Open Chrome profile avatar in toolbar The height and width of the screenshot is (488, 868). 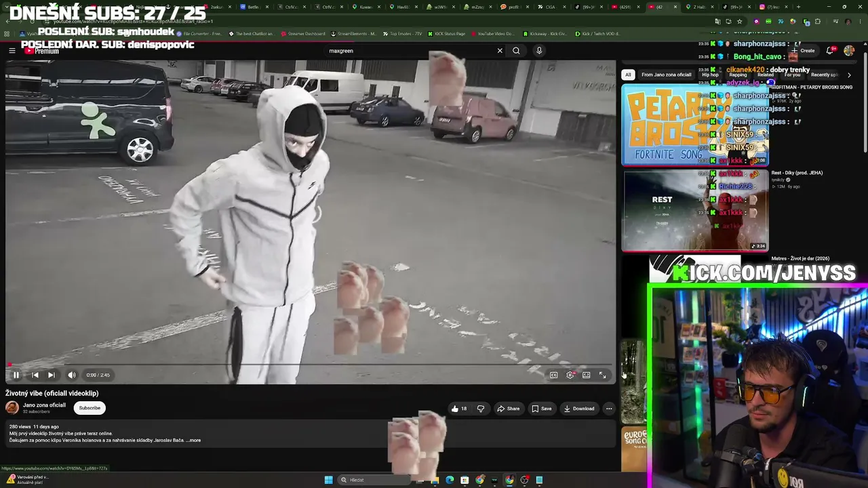click(x=848, y=21)
